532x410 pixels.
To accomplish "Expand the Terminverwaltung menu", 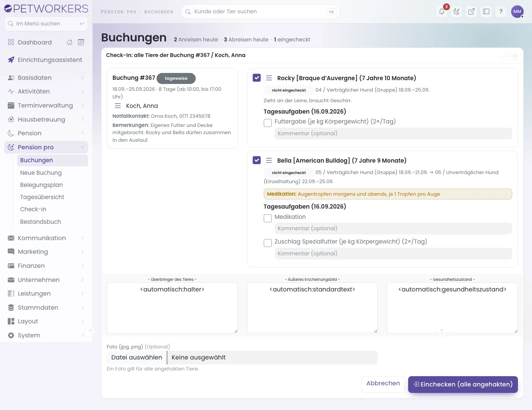I will click(46, 105).
